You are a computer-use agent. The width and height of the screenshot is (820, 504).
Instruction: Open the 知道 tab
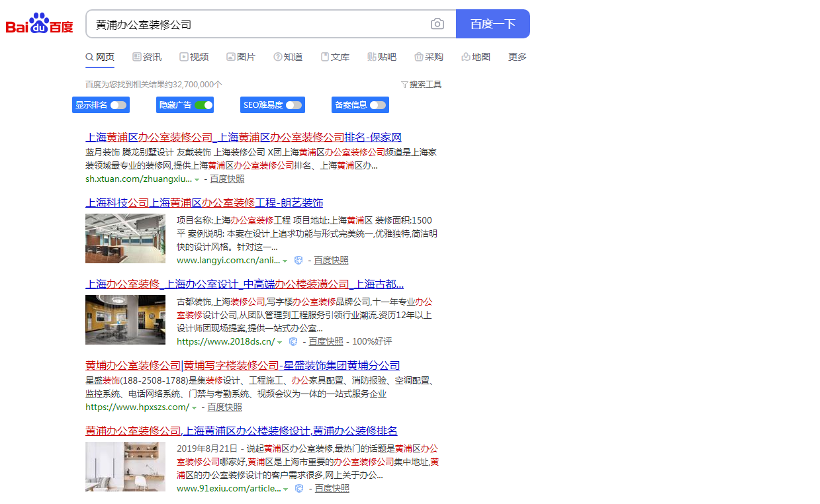tap(288, 58)
